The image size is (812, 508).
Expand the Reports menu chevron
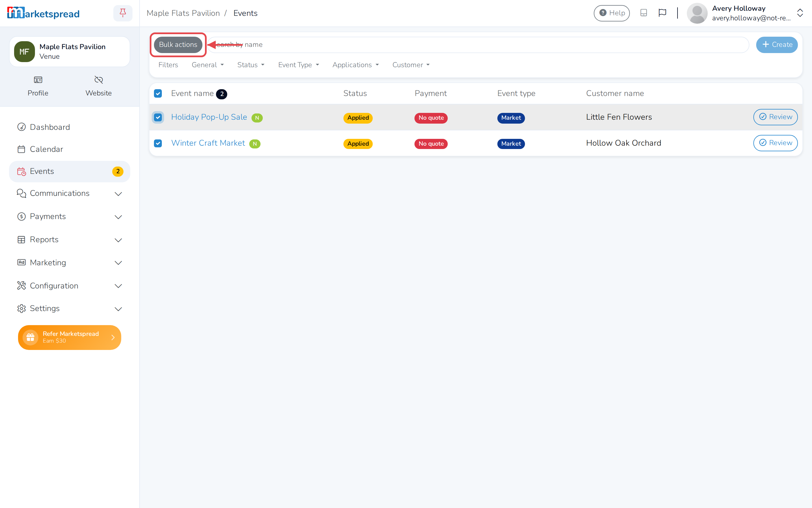(118, 240)
